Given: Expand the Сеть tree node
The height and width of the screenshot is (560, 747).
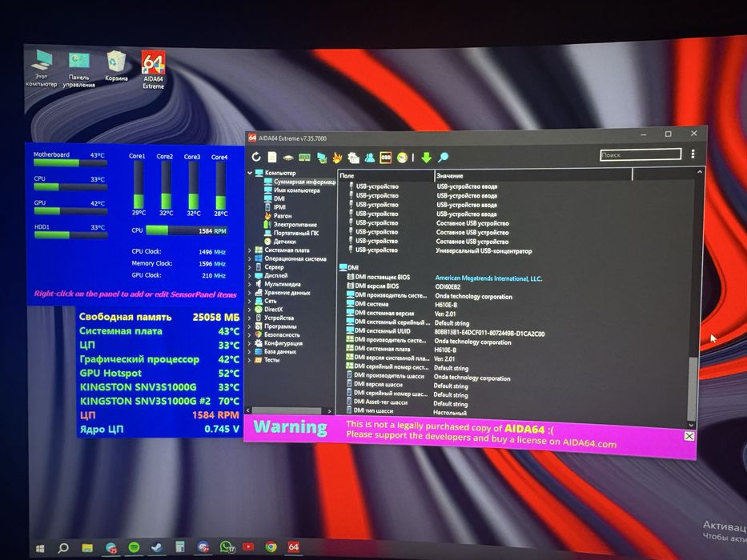Looking at the screenshot, I should click(x=249, y=301).
